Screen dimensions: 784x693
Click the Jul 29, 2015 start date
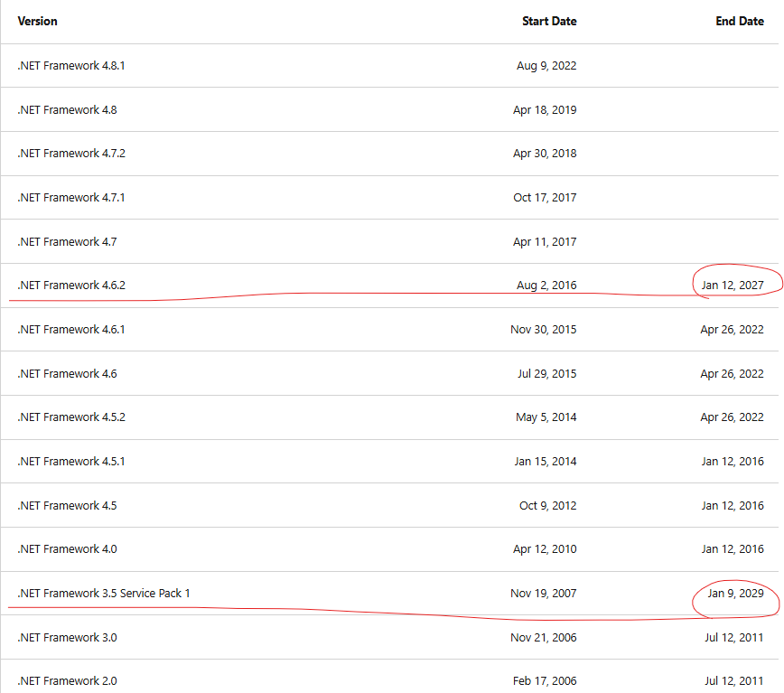point(547,373)
